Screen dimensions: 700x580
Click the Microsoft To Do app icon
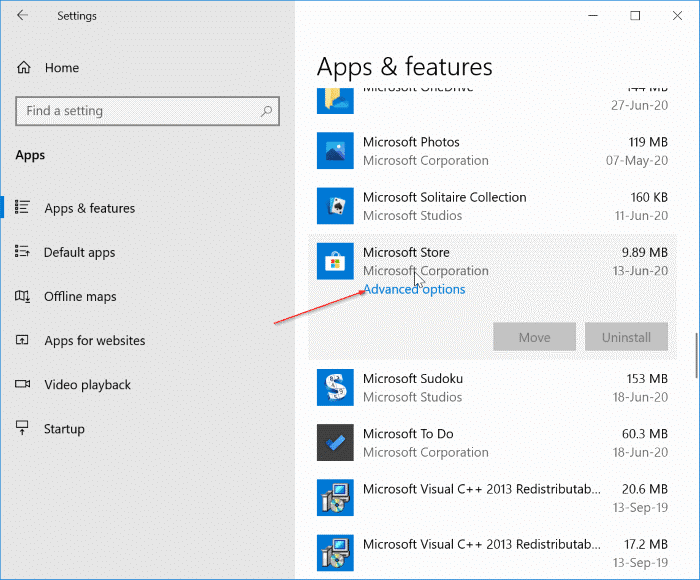335,442
